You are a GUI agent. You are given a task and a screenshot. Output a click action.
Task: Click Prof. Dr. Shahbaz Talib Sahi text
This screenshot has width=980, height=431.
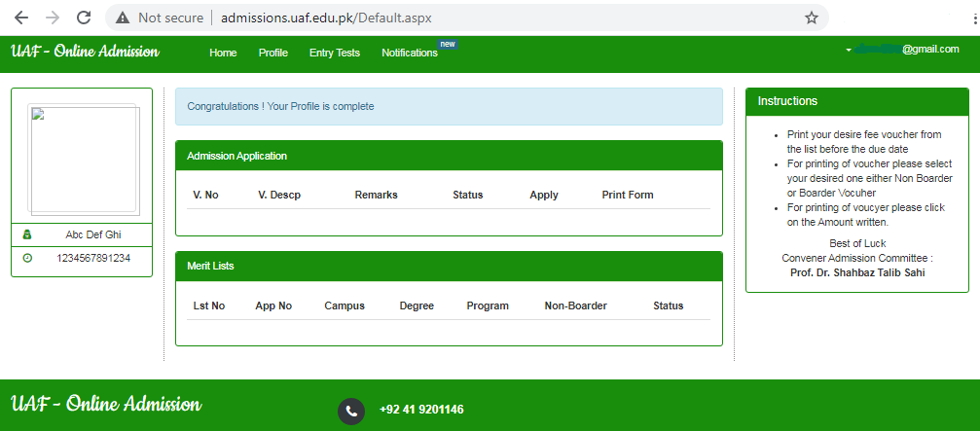point(857,272)
